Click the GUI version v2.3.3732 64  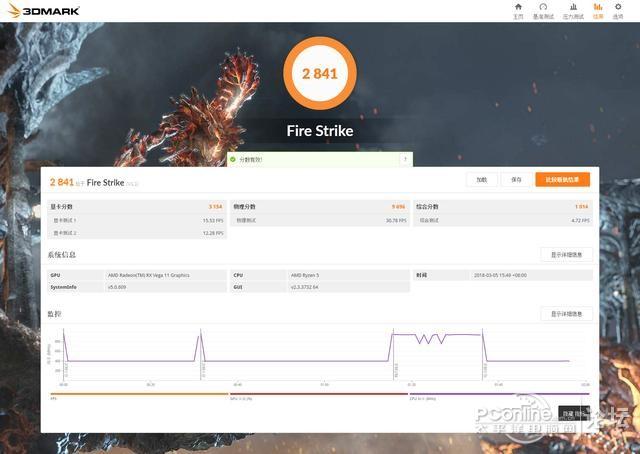click(x=304, y=287)
